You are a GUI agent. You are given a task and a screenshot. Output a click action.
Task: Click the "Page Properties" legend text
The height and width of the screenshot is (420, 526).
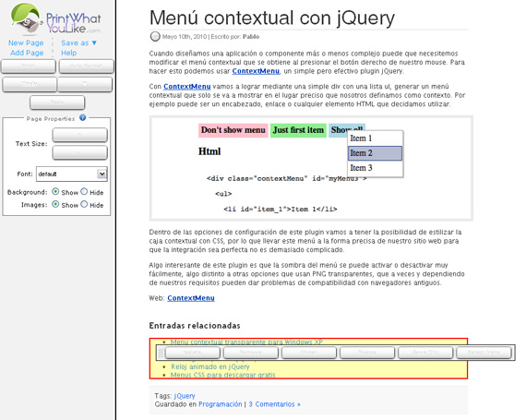tap(51, 119)
